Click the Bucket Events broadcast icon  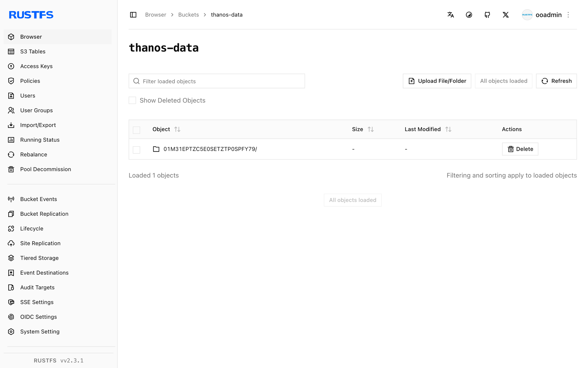tap(11, 199)
